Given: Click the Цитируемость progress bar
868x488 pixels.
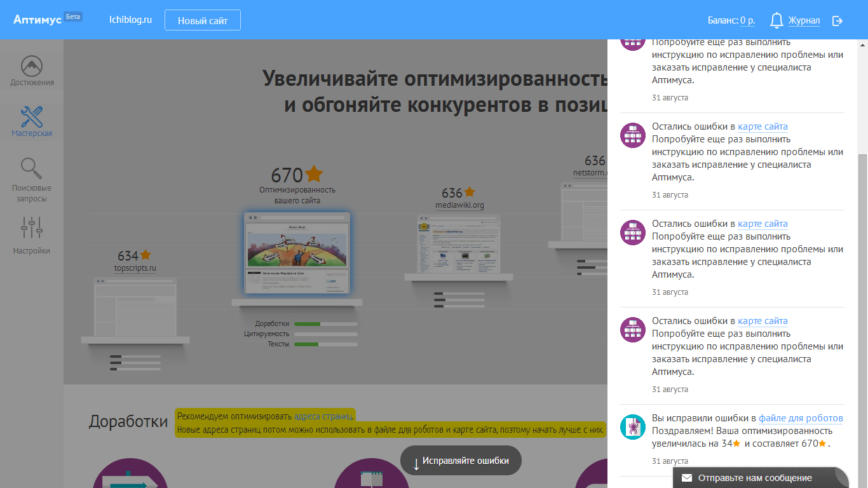Looking at the screenshot, I should click(x=325, y=334).
